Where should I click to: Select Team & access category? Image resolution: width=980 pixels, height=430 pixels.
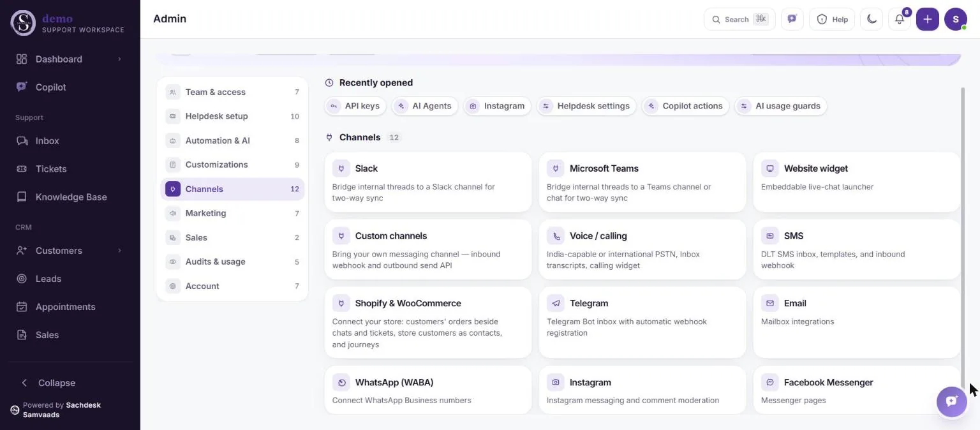point(232,93)
